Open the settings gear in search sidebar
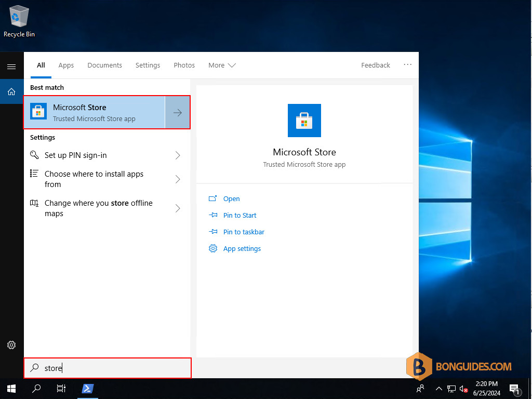The height and width of the screenshot is (399, 532). coord(11,345)
